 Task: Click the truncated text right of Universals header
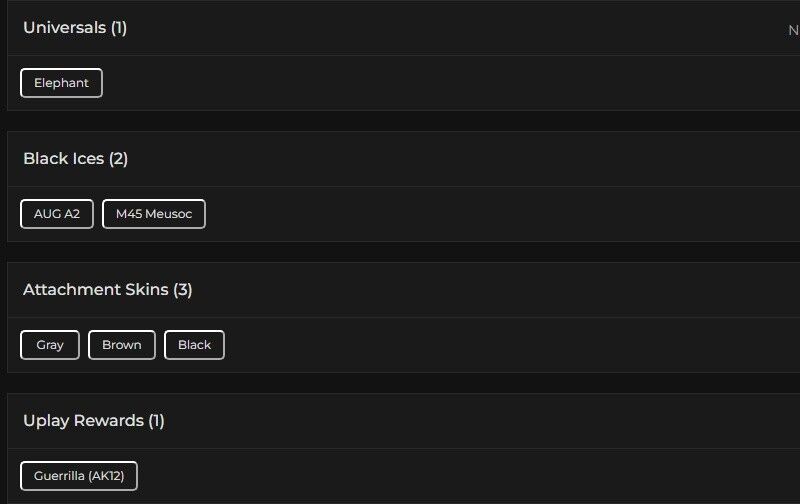point(793,30)
